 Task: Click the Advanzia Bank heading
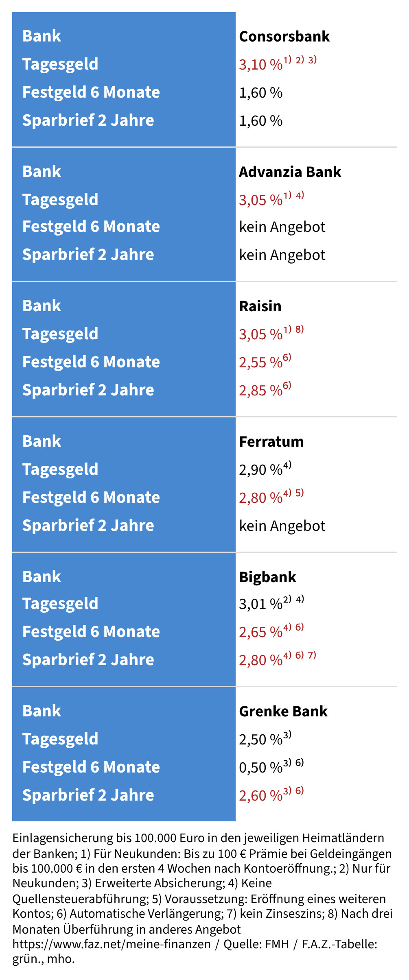290,172
